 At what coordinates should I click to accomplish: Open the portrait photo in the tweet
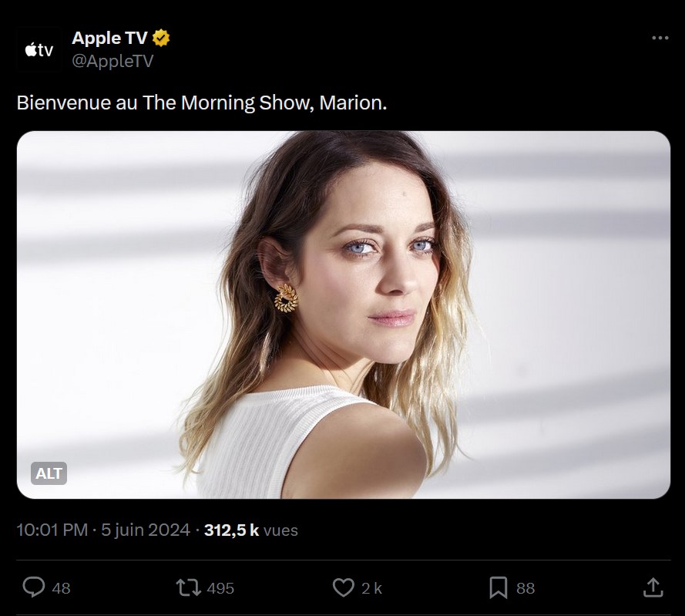(x=344, y=315)
